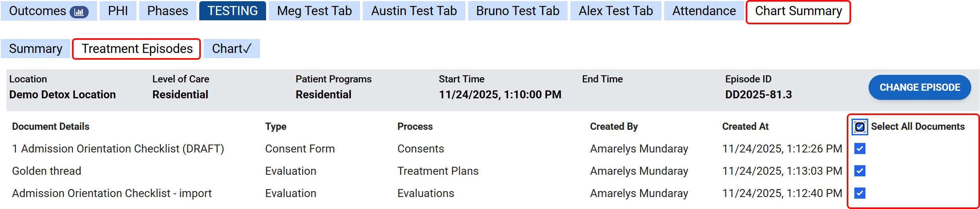Select the TESTING tab

click(232, 11)
